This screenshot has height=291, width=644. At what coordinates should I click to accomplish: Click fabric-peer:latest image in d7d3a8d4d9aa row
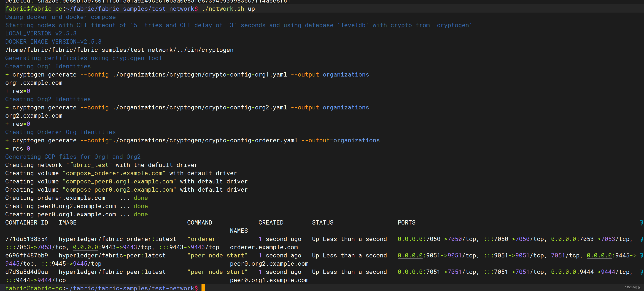click(112, 272)
